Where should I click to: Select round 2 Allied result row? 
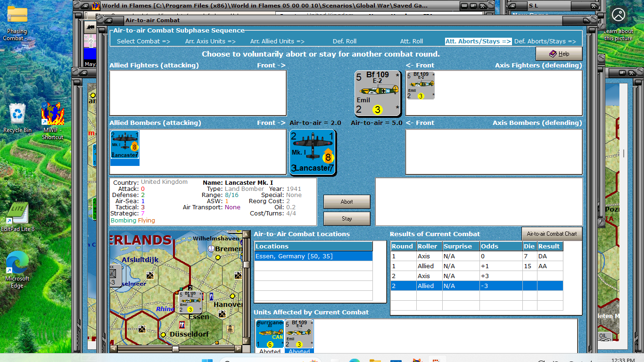click(x=477, y=286)
